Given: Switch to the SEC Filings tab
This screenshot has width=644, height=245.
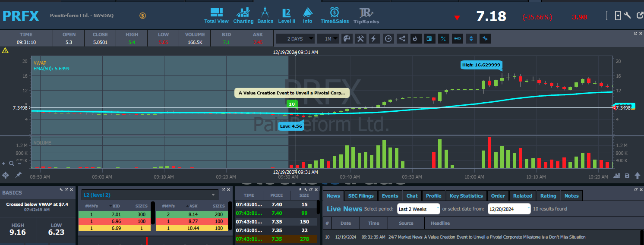Looking at the screenshot, I should click(361, 196).
